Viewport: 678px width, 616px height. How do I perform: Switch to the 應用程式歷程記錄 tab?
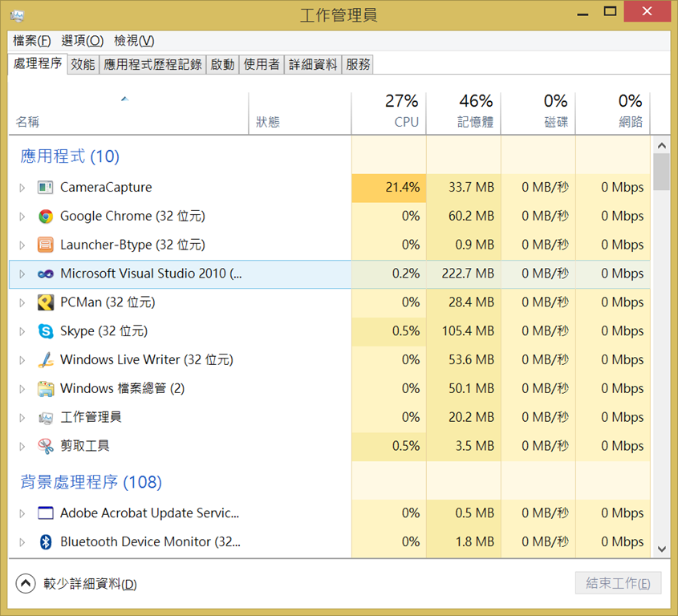tap(152, 64)
